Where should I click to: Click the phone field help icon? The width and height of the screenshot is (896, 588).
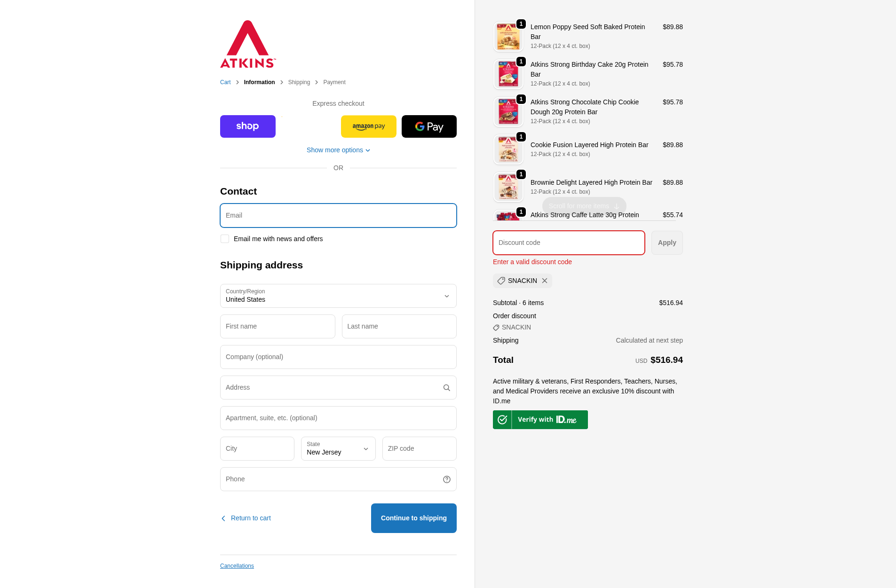click(x=447, y=479)
